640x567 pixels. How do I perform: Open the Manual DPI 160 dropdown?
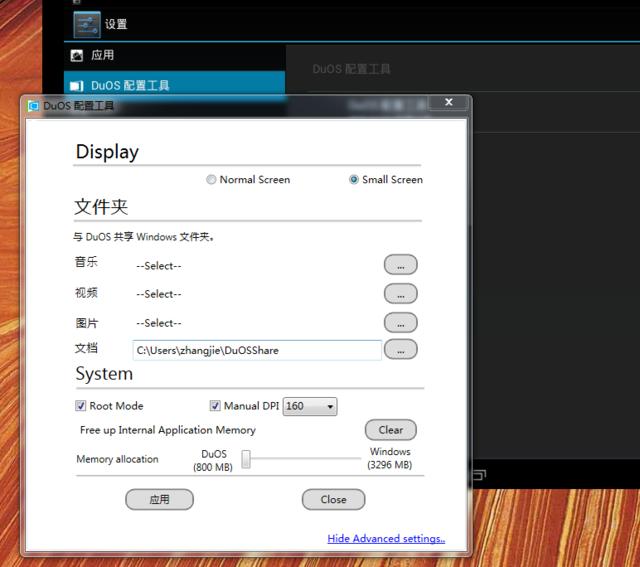click(x=310, y=406)
